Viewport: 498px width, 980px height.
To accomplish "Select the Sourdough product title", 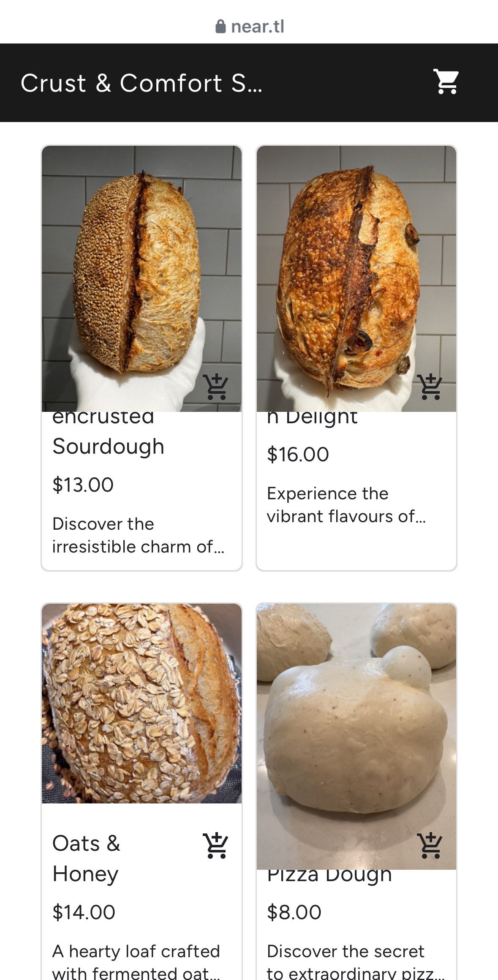I will pyautogui.click(x=108, y=446).
